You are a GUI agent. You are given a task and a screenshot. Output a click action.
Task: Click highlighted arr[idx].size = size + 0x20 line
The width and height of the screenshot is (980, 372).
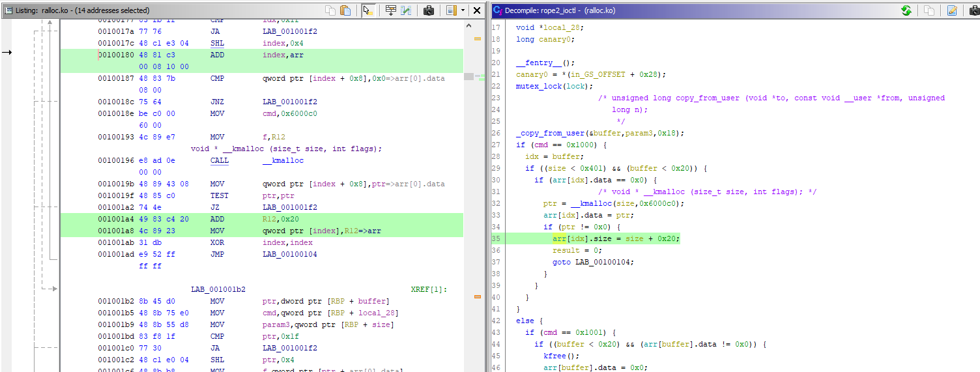(616, 238)
